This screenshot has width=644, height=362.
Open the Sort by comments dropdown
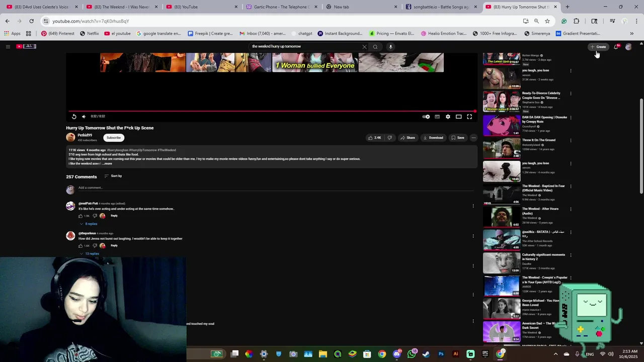pos(113,176)
